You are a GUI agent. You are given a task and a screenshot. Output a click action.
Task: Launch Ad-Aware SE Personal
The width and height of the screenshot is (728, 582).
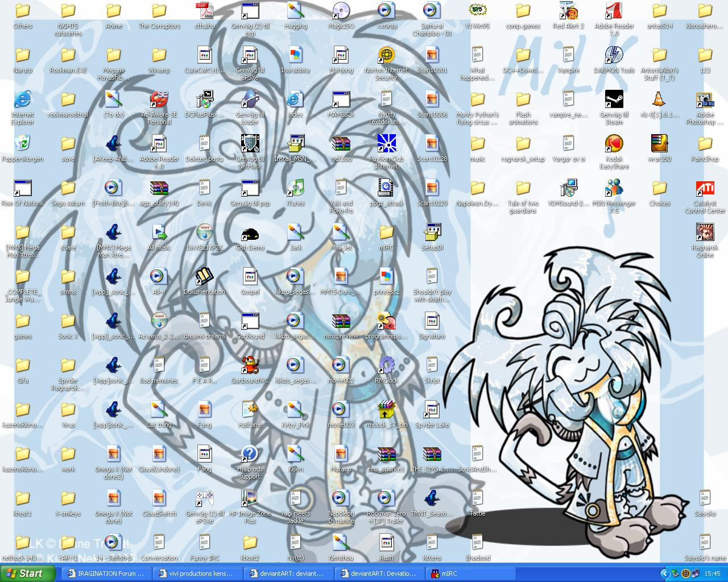pyautogui.click(x=159, y=99)
